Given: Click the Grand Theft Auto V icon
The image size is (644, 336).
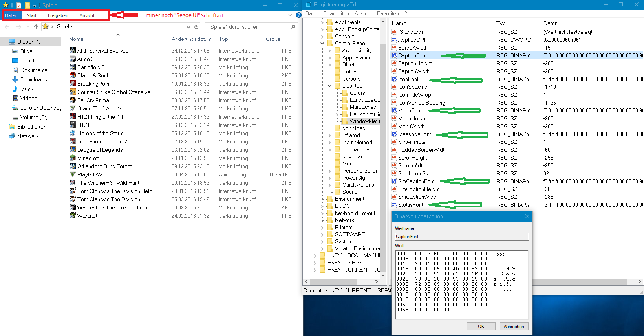Looking at the screenshot, I should pyautogui.click(x=73, y=108).
